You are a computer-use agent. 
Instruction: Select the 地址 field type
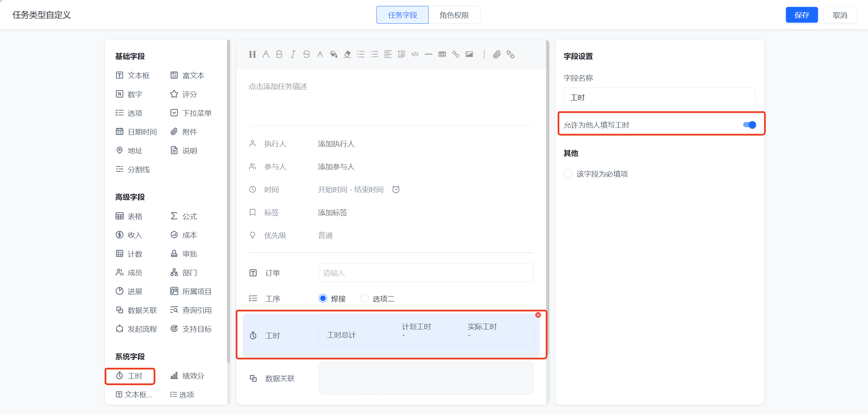(x=129, y=151)
